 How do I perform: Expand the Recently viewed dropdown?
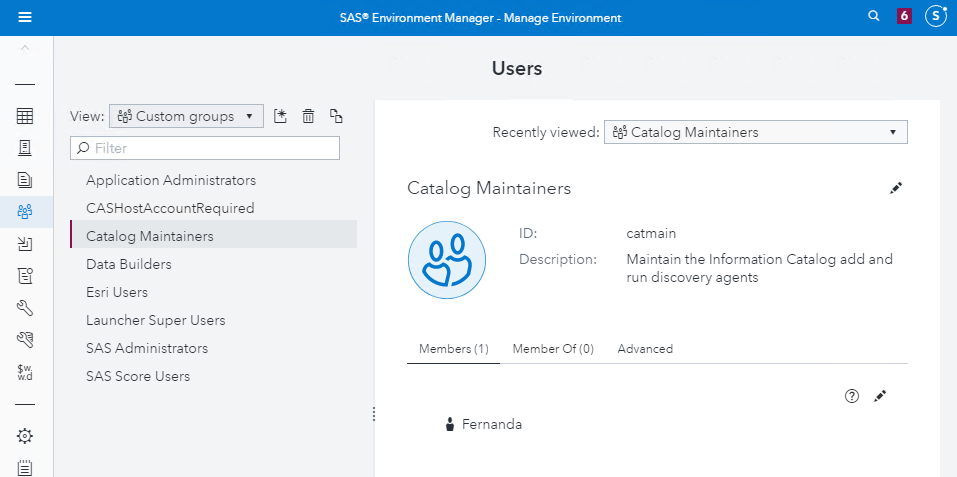755,132
